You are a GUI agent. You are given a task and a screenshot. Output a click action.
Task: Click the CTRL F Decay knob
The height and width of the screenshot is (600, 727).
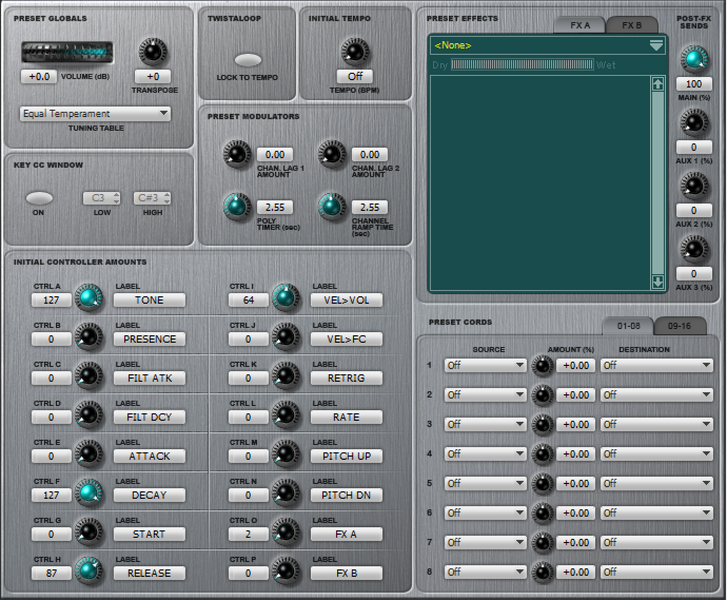[x=89, y=492]
